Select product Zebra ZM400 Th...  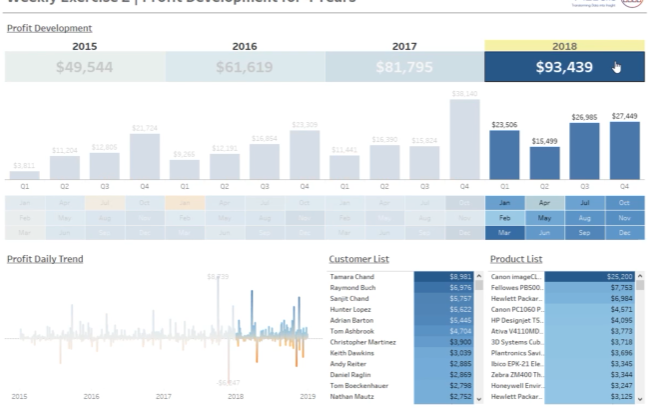[562, 375]
